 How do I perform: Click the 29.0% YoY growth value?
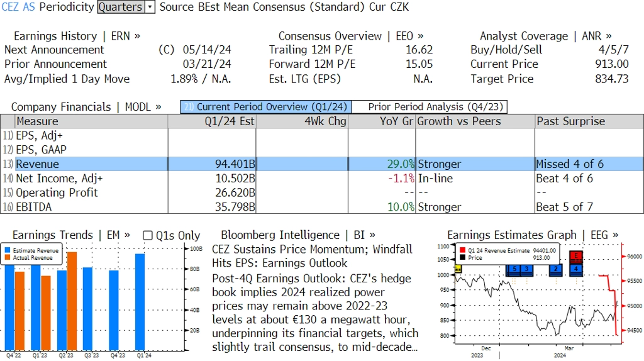point(401,164)
